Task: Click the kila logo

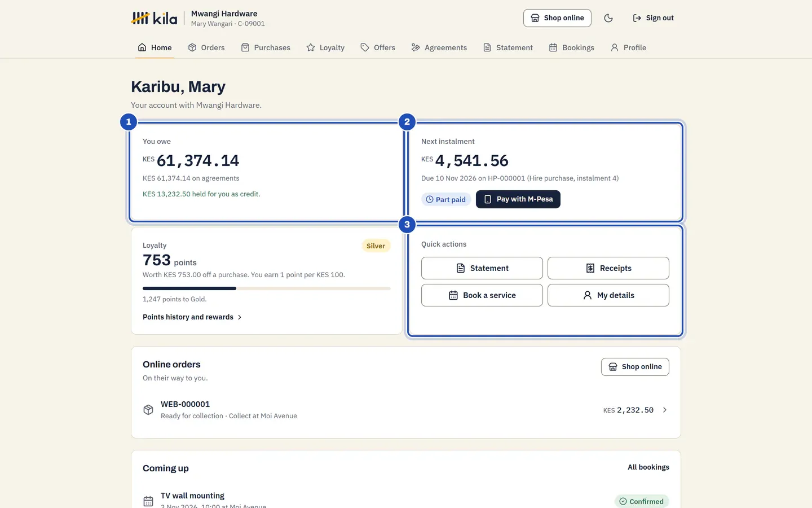Action: tap(154, 18)
